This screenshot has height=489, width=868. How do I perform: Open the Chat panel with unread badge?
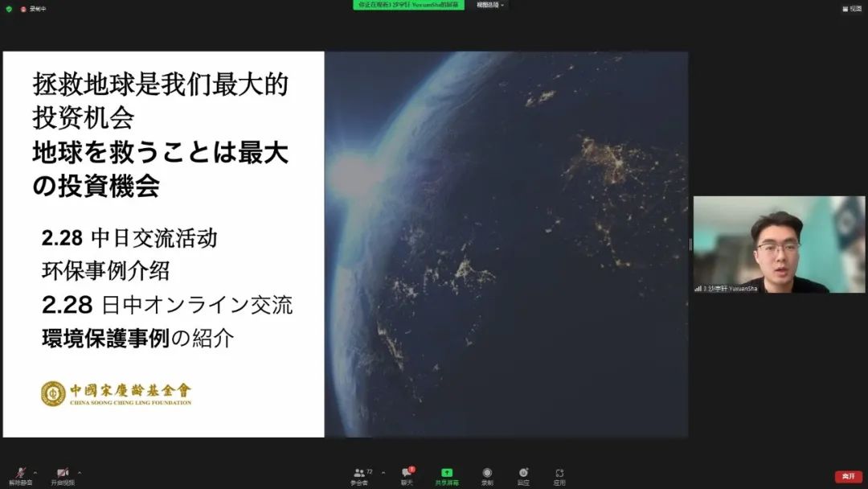(x=407, y=473)
